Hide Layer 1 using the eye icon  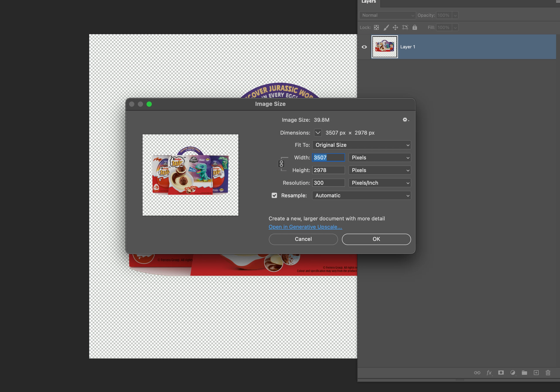click(364, 47)
